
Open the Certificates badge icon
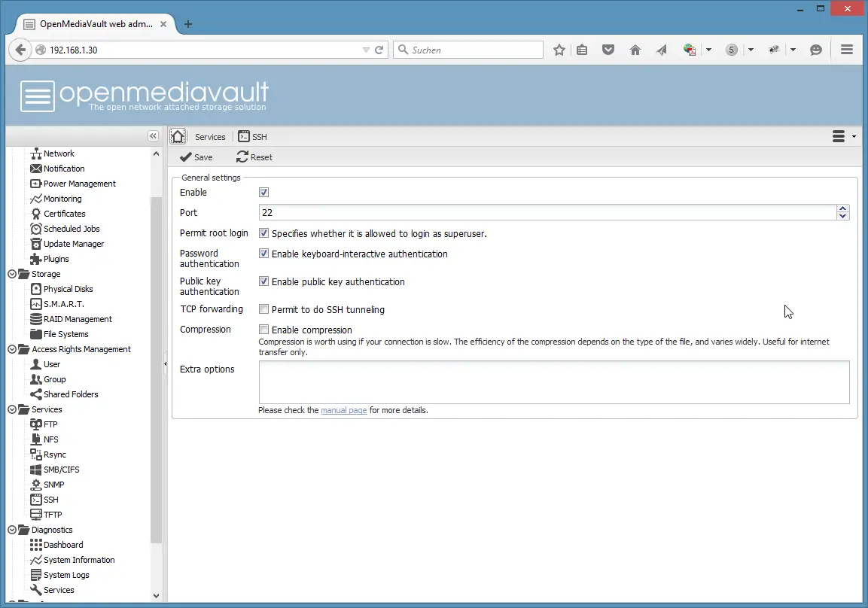coord(36,214)
